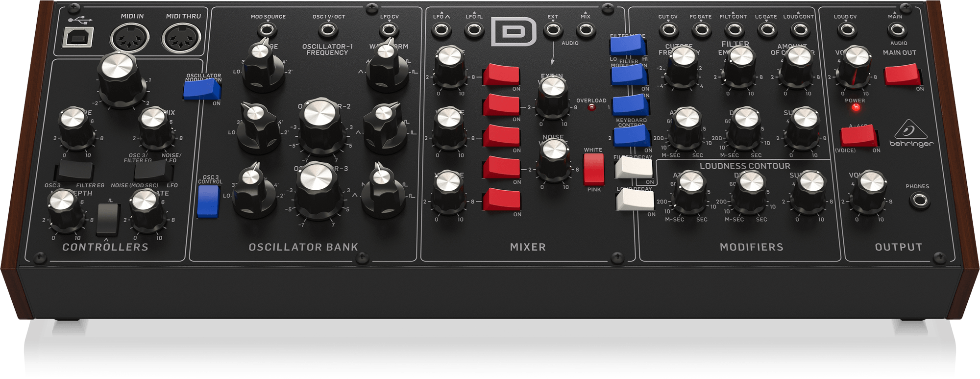The image size is (980, 379).
Task: Click the LFO Rate knob in Controllers
Action: point(146,210)
